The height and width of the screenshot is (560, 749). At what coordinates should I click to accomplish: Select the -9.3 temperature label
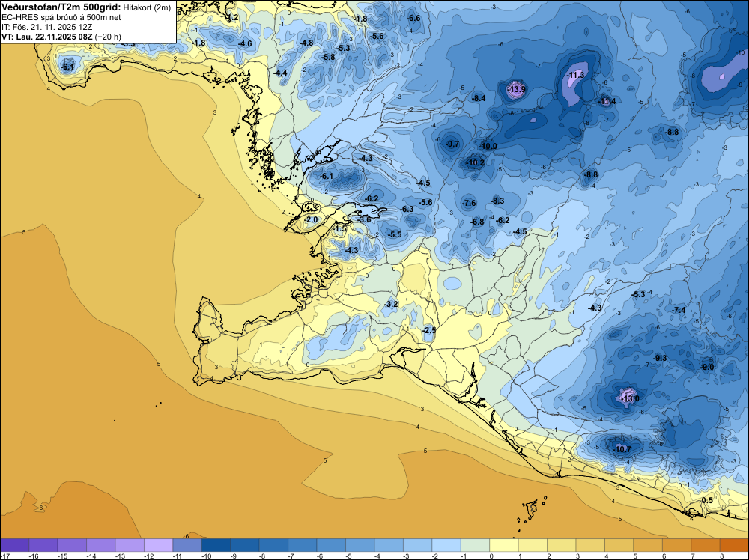click(660, 358)
